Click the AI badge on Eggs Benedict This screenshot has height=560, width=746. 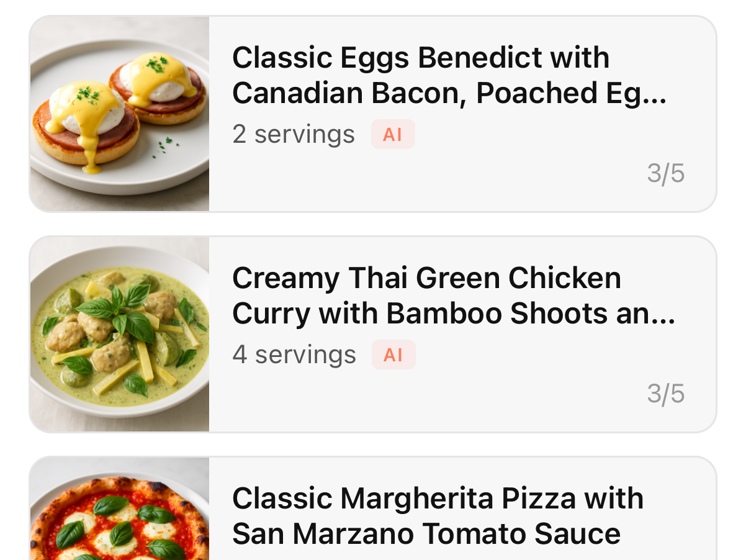pyautogui.click(x=393, y=135)
